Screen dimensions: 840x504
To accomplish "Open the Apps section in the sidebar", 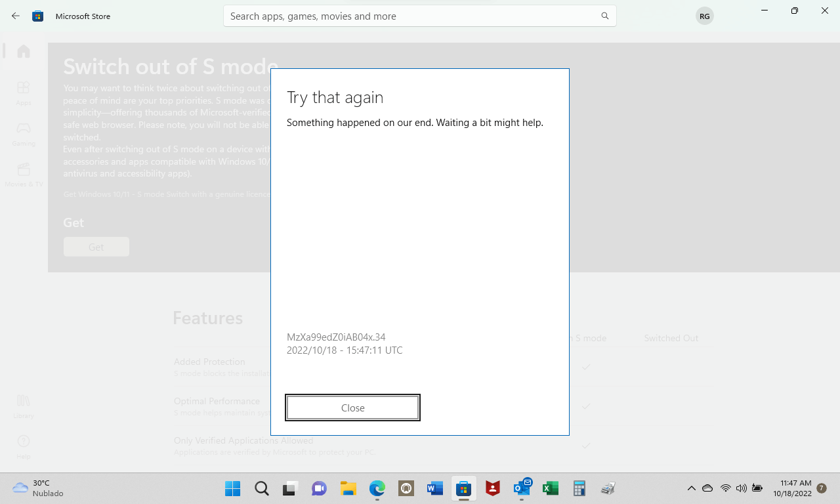I will click(24, 93).
